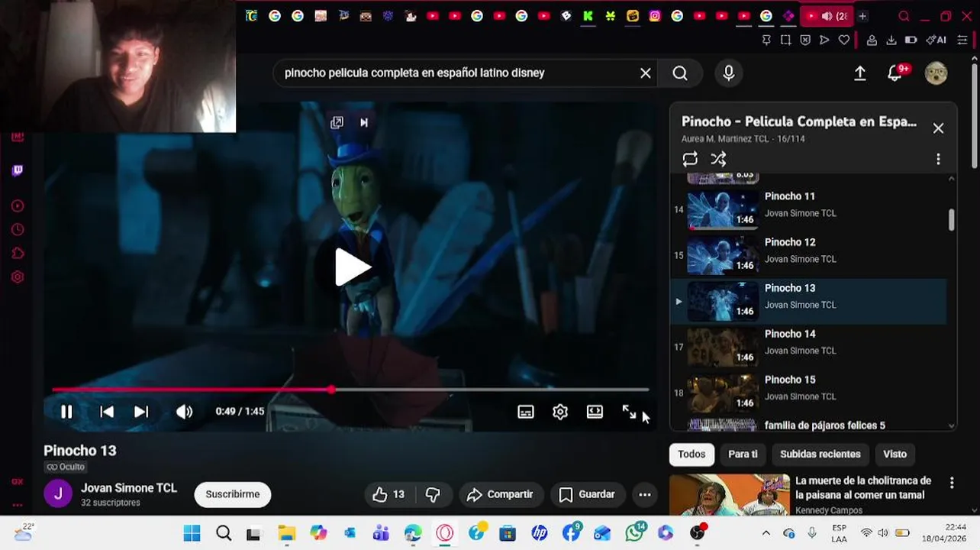This screenshot has height=550, width=980.
Task: Open WhatsApp from the taskbar
Action: pos(634,533)
